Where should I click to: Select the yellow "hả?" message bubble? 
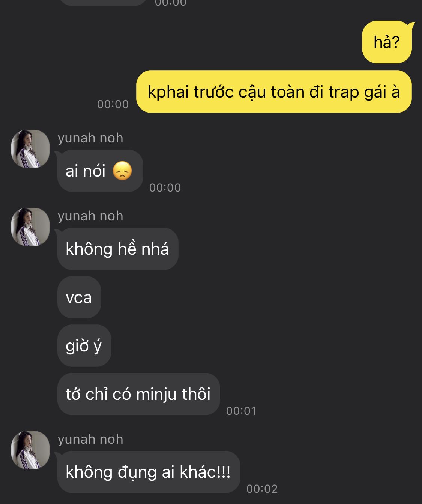(387, 42)
